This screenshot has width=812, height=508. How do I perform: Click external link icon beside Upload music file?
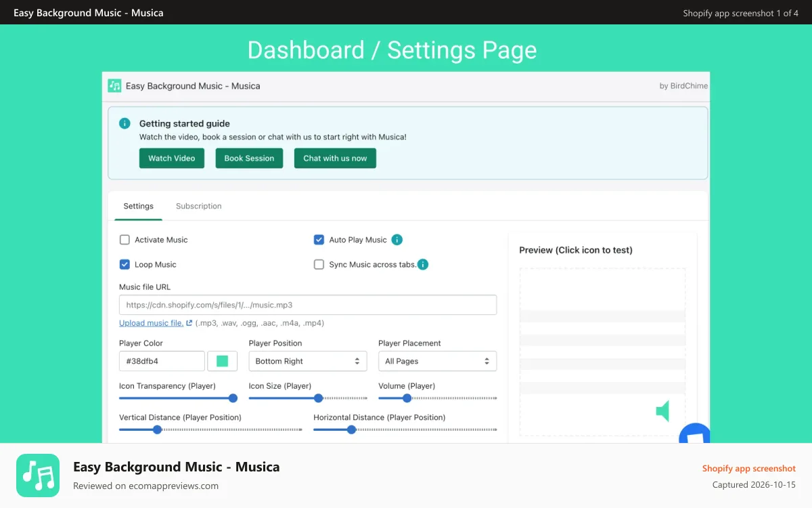(x=189, y=323)
